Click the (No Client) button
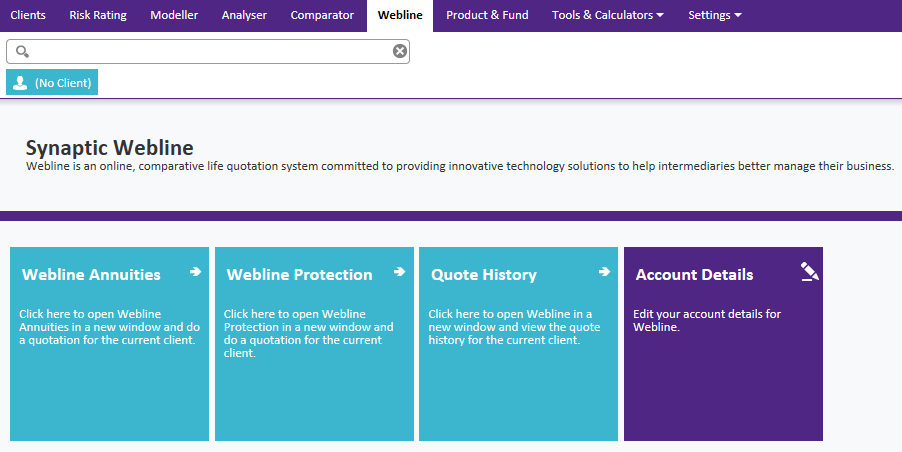Screen dimensions: 902x452 click(x=52, y=82)
